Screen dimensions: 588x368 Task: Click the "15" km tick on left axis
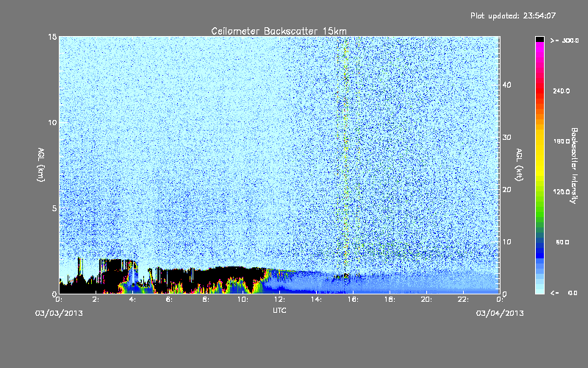click(x=52, y=37)
